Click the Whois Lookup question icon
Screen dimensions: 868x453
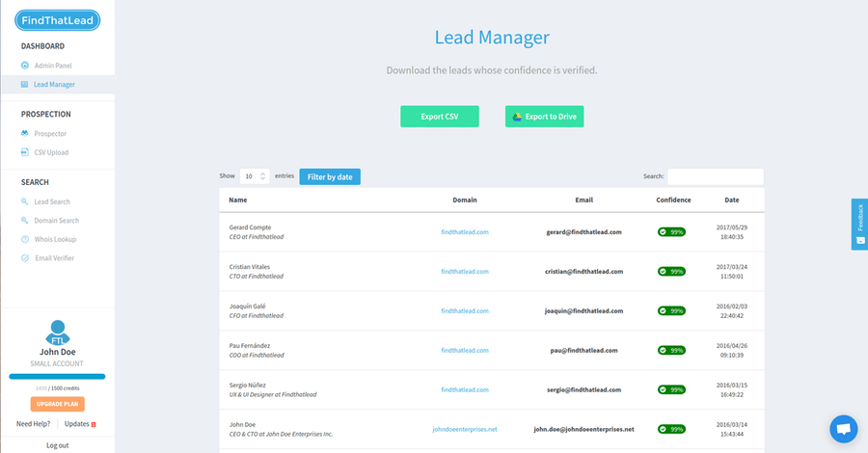[25, 239]
